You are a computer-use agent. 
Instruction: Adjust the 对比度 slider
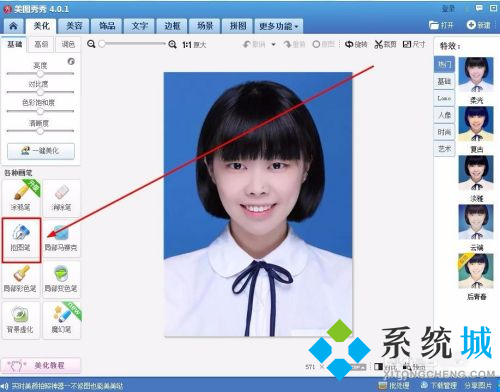(x=40, y=92)
